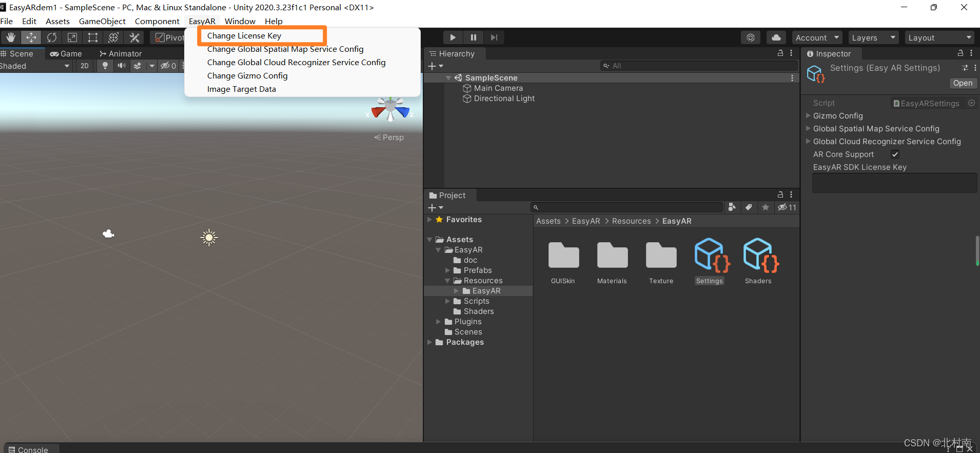Image resolution: width=980 pixels, height=453 pixels.
Task: Open Inspector panel more options
Action: click(x=971, y=53)
